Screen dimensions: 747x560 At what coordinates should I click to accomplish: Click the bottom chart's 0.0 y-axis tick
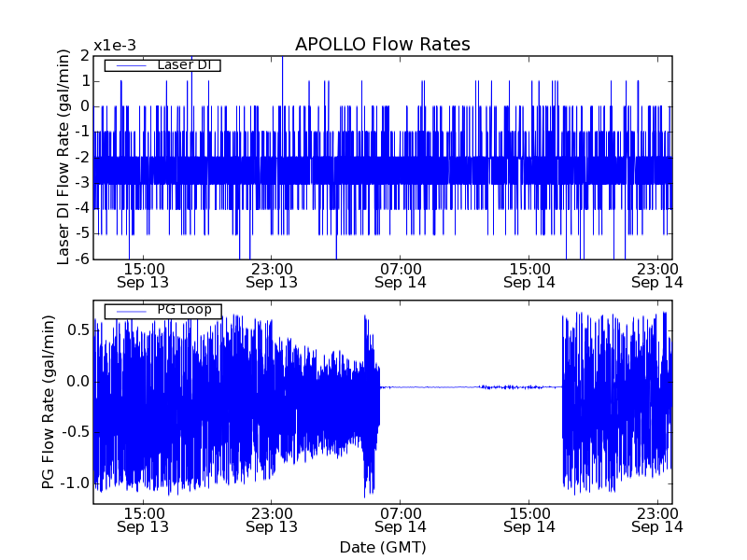78,381
